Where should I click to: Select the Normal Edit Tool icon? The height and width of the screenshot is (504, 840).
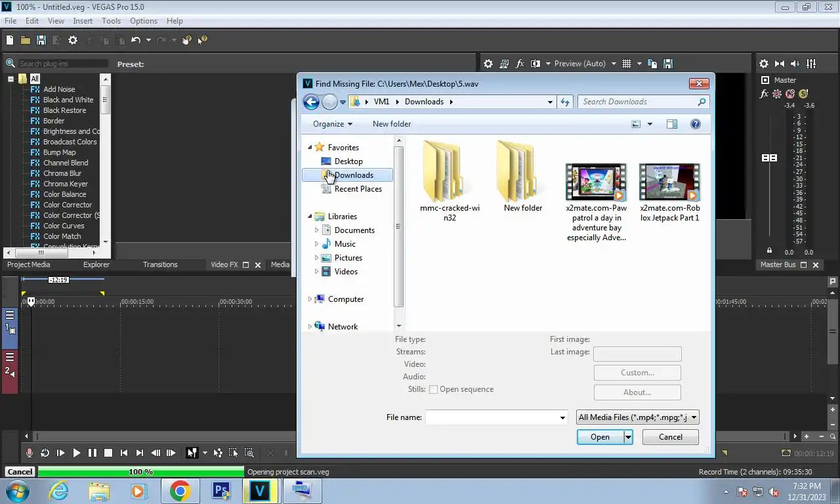pos(192,453)
